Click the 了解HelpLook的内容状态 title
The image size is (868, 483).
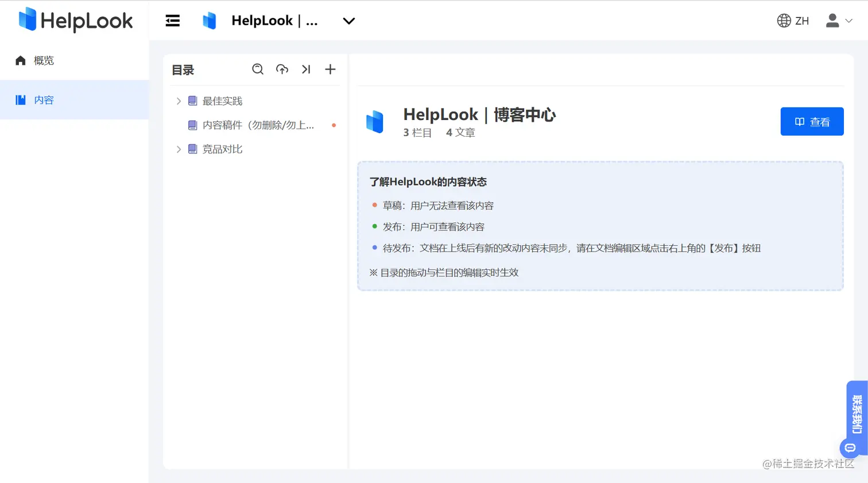click(x=428, y=182)
